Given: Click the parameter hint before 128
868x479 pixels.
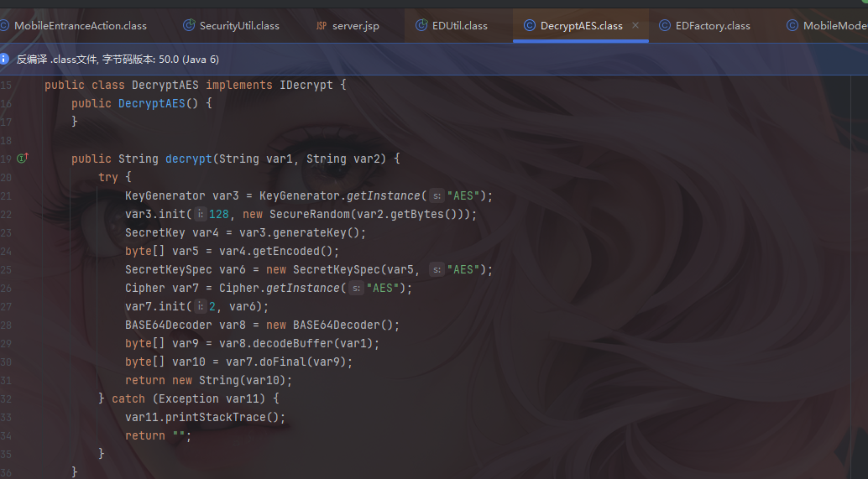Looking at the screenshot, I should (201, 214).
